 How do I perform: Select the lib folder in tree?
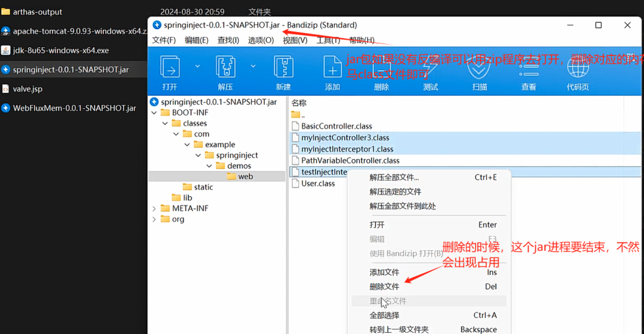[x=182, y=198]
